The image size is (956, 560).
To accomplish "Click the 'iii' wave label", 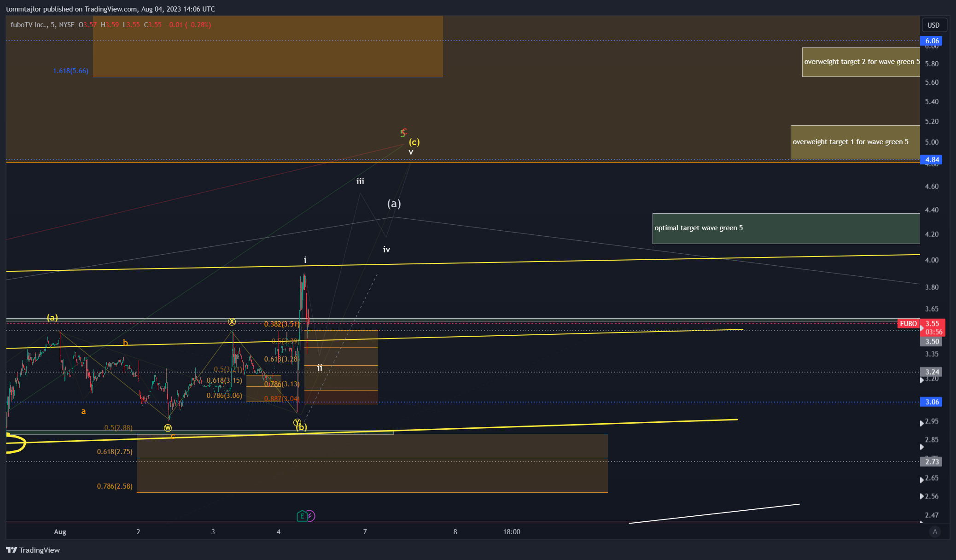I will coord(360,181).
